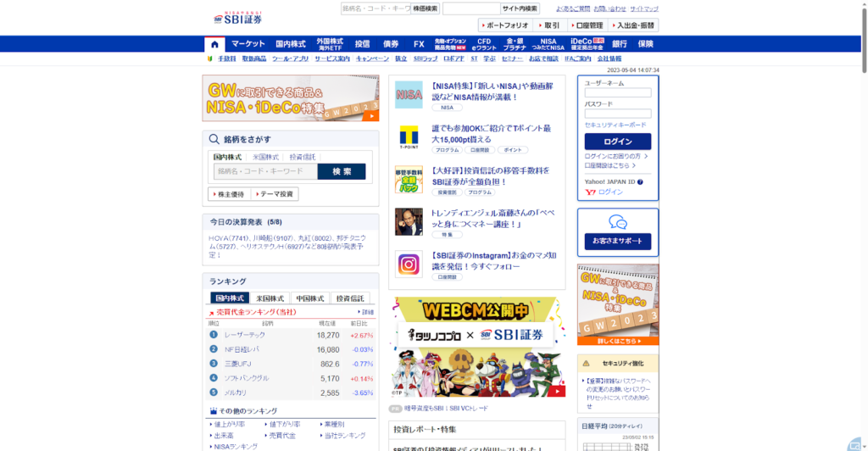Screen dimensions: 868x451
Task: Select 投資信託 in the stock search box
Action: 303,157
